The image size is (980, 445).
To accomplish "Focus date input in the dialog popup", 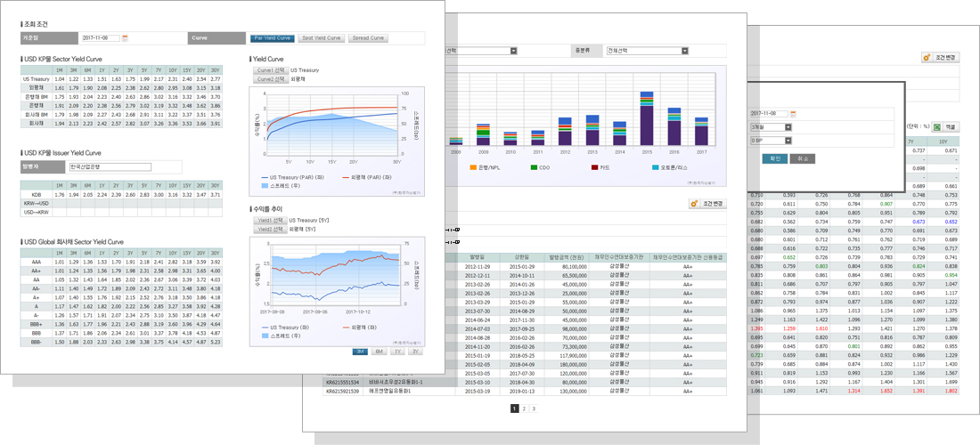I will point(769,114).
